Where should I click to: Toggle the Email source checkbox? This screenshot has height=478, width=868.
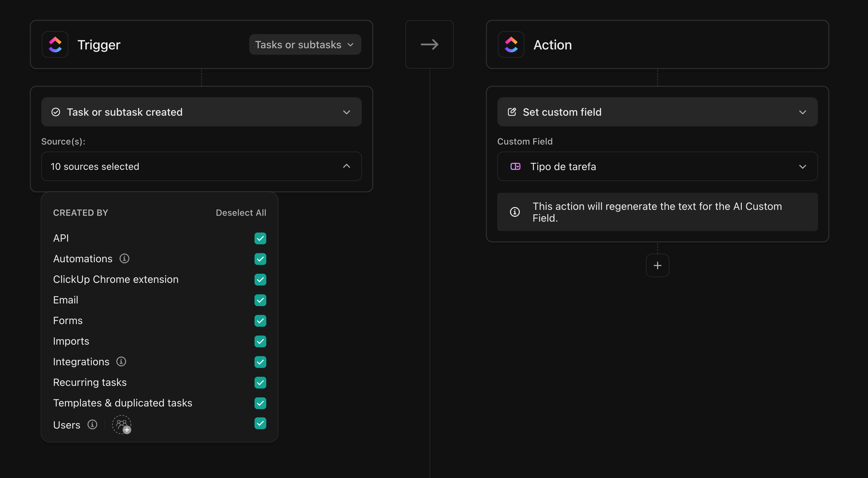click(260, 300)
